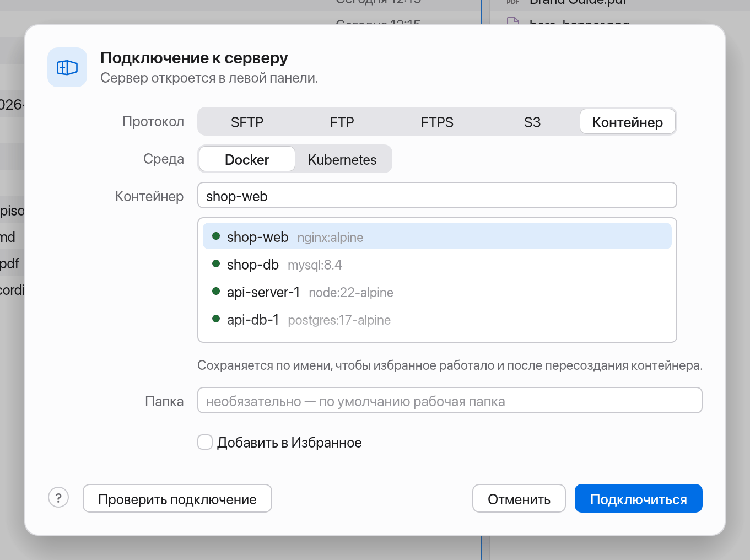The image size is (750, 560).
Task: Click the green status dot beside shop-db
Action: click(216, 263)
